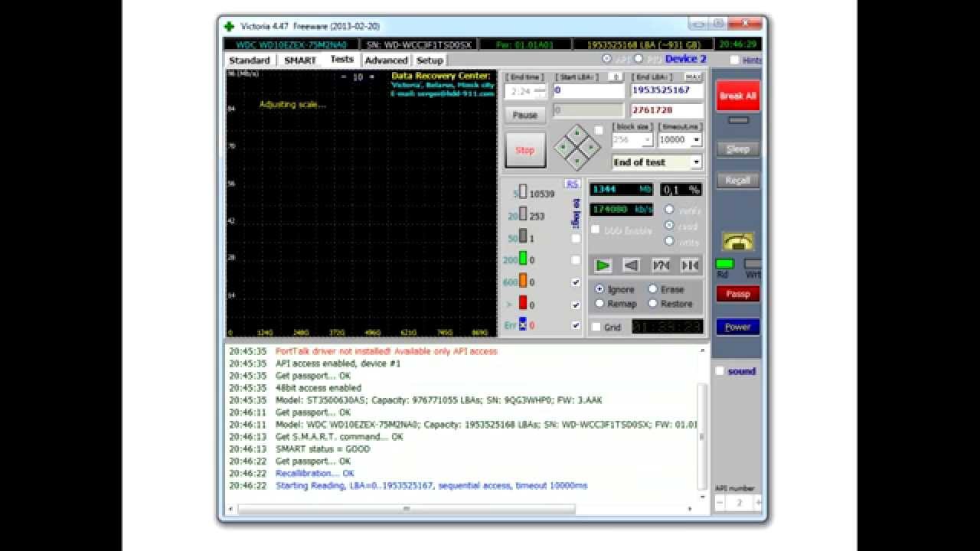The image size is (980, 551).
Task: Click the Sleep button
Action: click(738, 149)
